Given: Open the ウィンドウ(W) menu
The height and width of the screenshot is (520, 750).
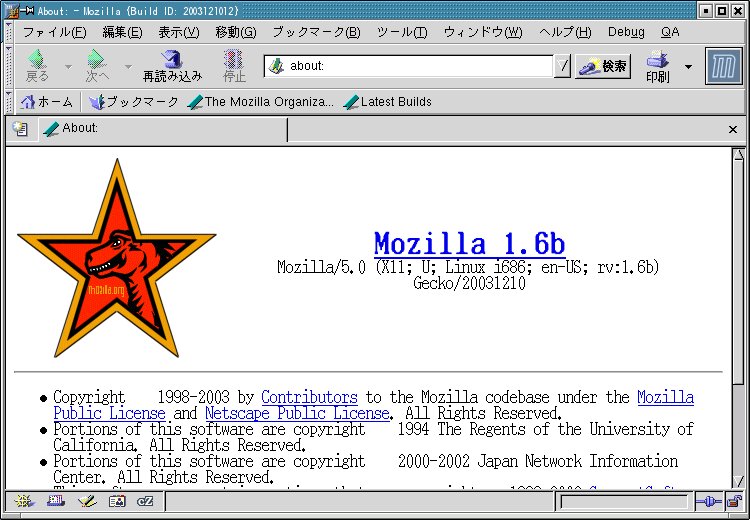Looking at the screenshot, I should coord(483,33).
